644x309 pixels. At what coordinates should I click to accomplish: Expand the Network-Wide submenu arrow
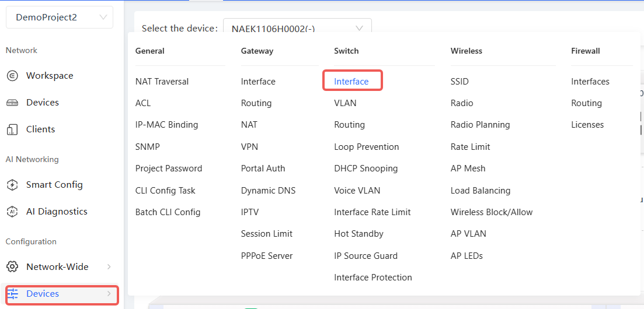point(109,267)
